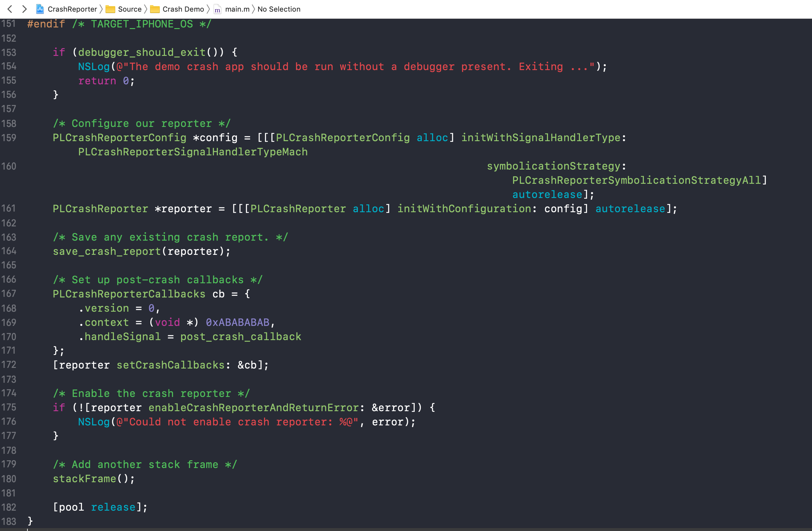Click initWithSignalHandlerType: on line 159

pos(544,138)
